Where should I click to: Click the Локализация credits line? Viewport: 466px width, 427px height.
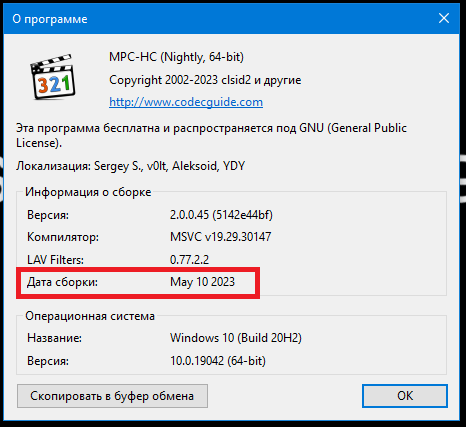click(130, 166)
